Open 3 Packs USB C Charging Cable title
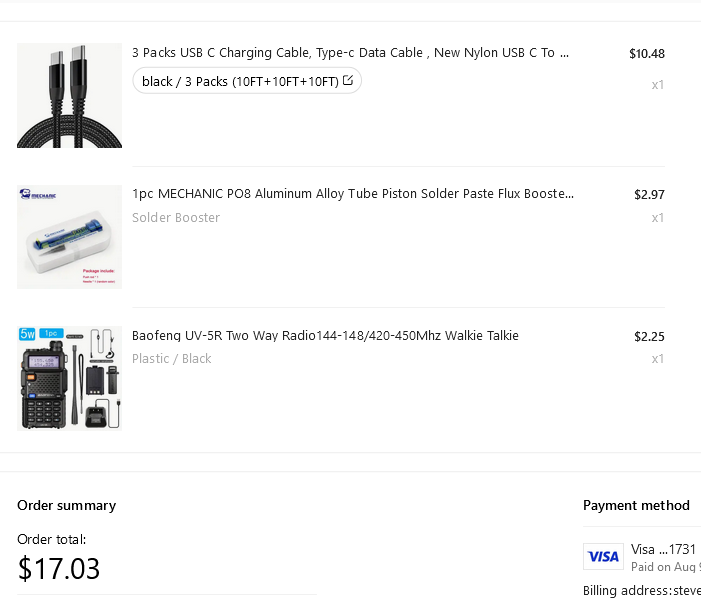701x600 pixels. coord(350,53)
